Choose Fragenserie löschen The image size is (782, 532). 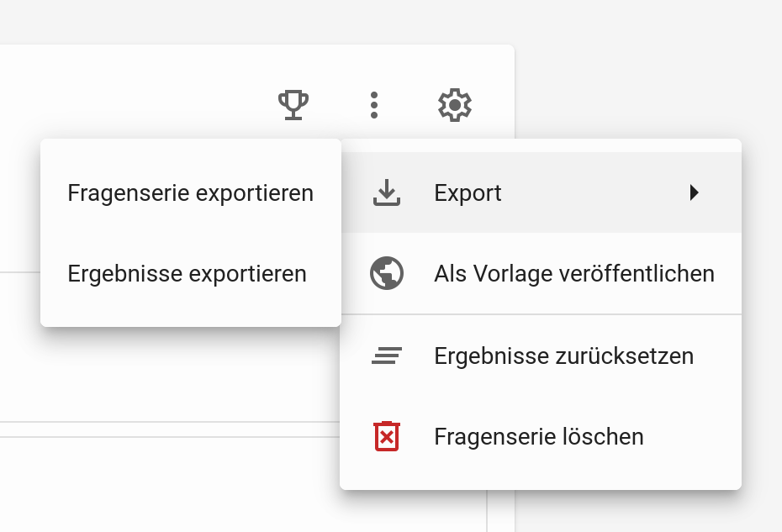[538, 436]
